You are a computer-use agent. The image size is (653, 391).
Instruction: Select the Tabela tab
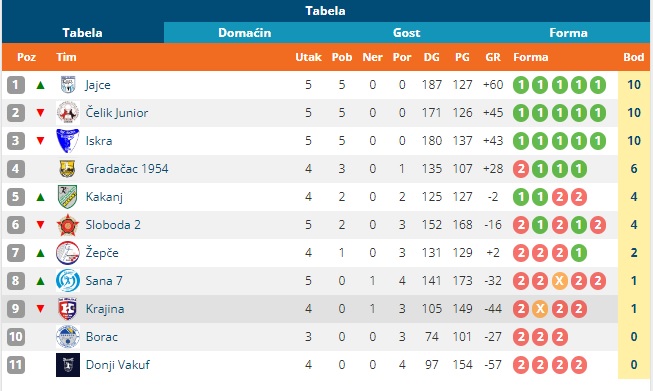click(82, 32)
